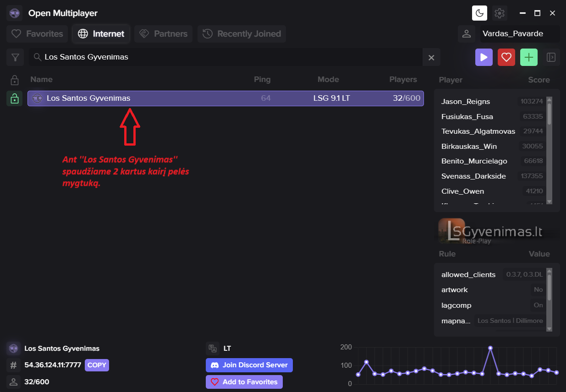The height and width of the screenshot is (392, 566).
Task: Click the green unlocked padlock icon
Action: [15, 98]
